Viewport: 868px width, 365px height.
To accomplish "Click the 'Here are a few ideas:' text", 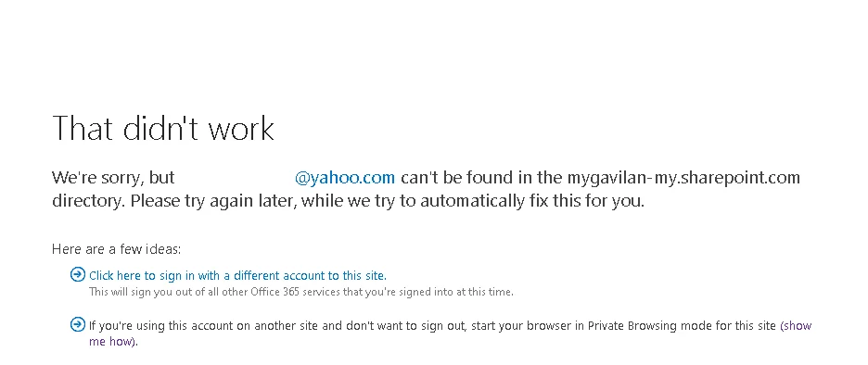I will click(116, 249).
